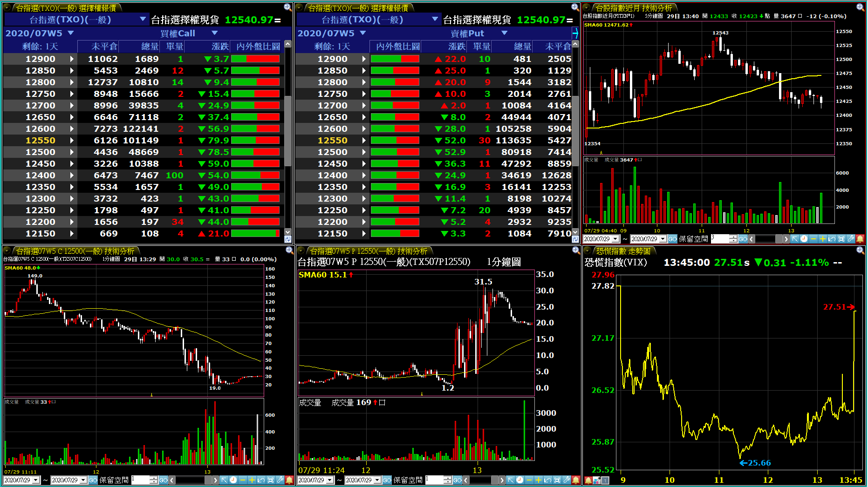
Task: Click magnifier icon of VIX chart panel
Action: pyautogui.click(x=861, y=250)
